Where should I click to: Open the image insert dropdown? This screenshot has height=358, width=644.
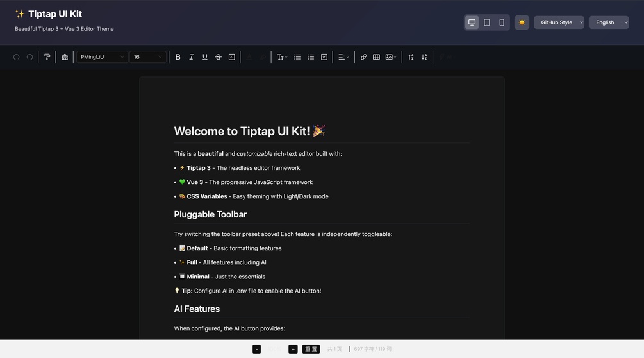391,57
